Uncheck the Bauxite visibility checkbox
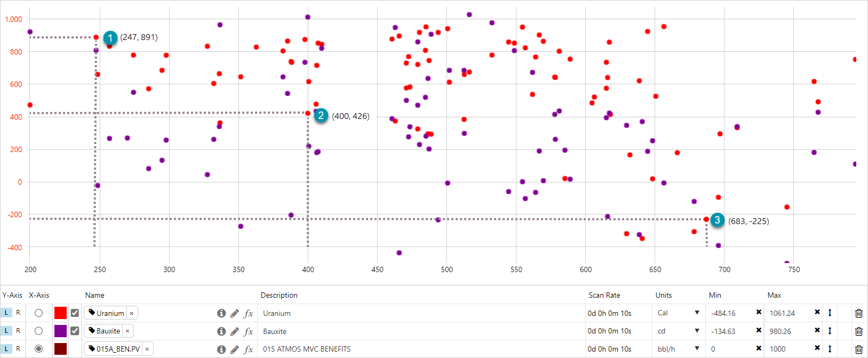 pyautogui.click(x=75, y=331)
